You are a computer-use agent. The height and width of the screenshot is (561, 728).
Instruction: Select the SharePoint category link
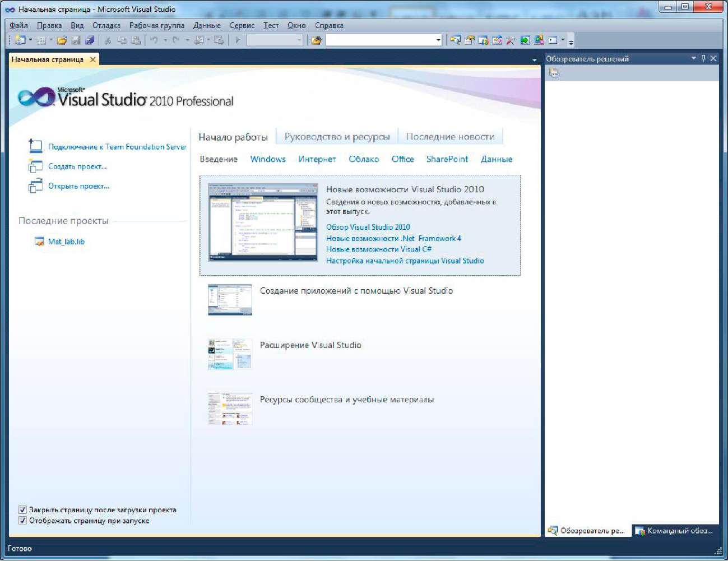447,159
